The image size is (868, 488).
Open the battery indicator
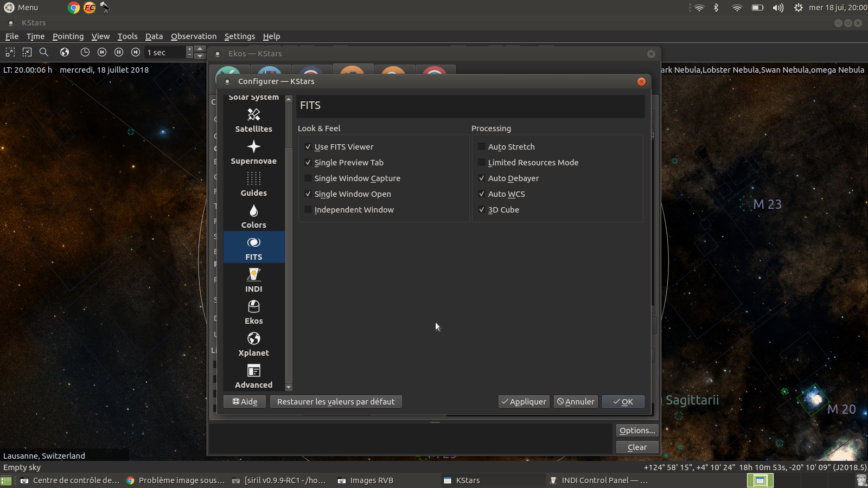758,8
